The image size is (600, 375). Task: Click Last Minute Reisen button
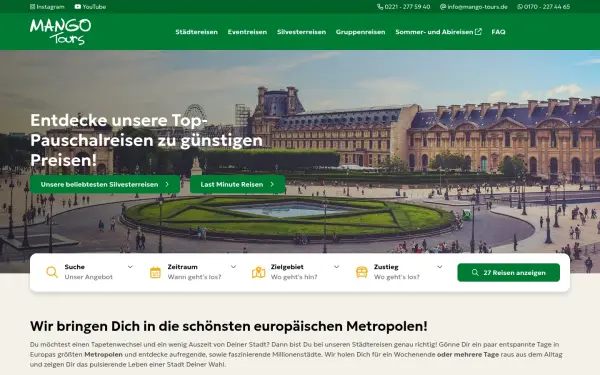237,184
